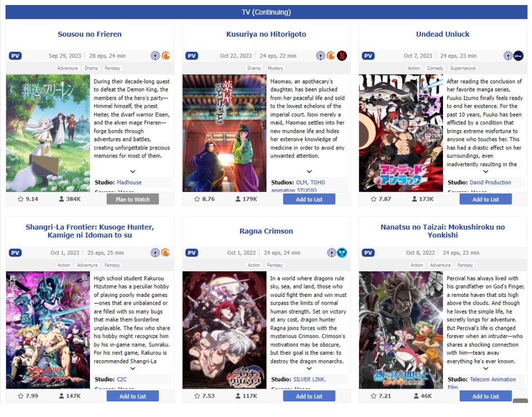
Task: Open the Madhouse studio link
Action: click(x=130, y=182)
